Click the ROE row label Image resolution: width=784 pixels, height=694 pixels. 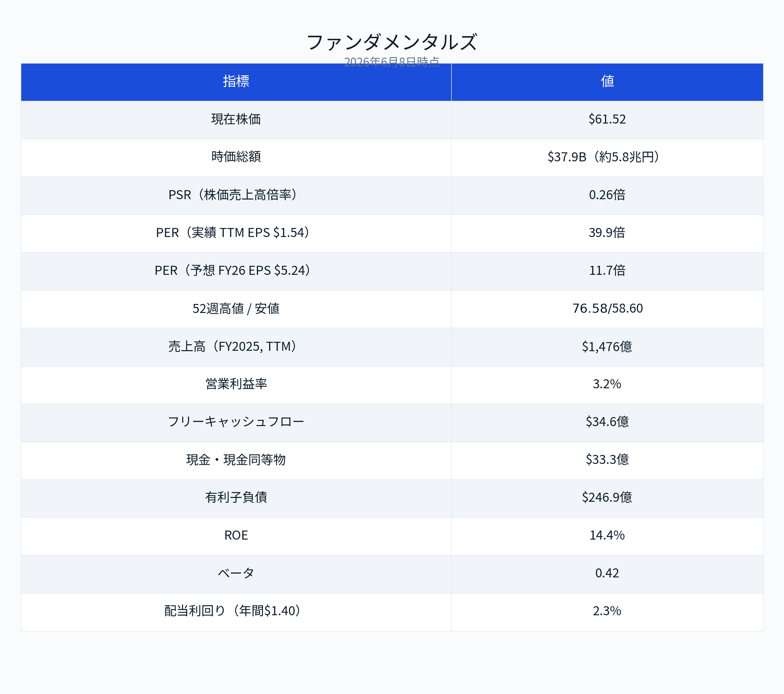click(236, 536)
